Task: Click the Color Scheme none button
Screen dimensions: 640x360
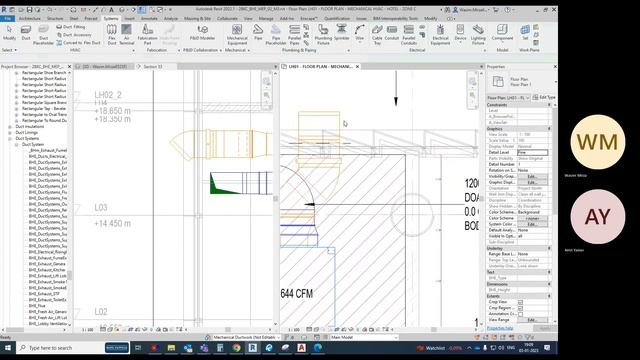Action: tap(532, 218)
